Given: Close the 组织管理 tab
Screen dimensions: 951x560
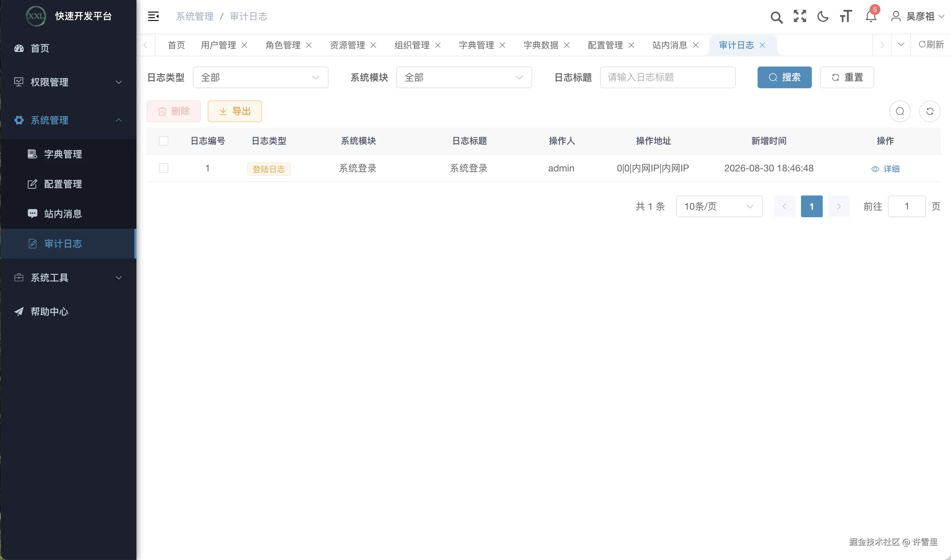Looking at the screenshot, I should (x=438, y=45).
